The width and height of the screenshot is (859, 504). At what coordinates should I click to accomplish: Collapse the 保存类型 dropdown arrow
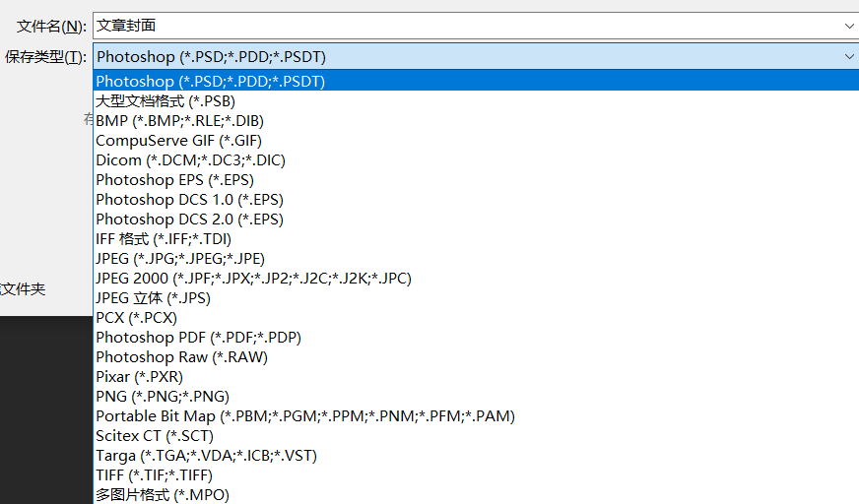848,56
